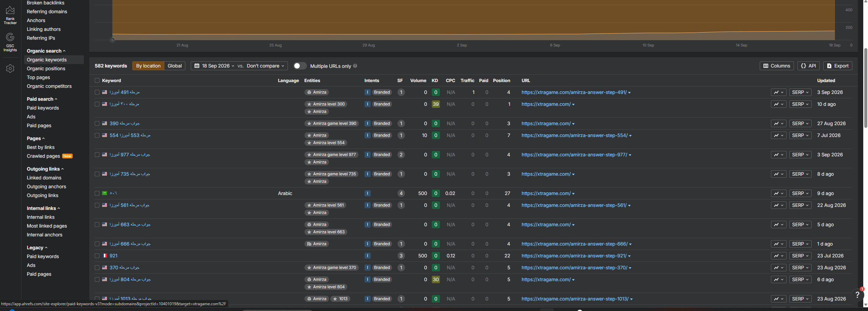Tick the checkbox for the 921 keyword row
Image resolution: width=868 pixels, height=311 pixels.
(97, 256)
